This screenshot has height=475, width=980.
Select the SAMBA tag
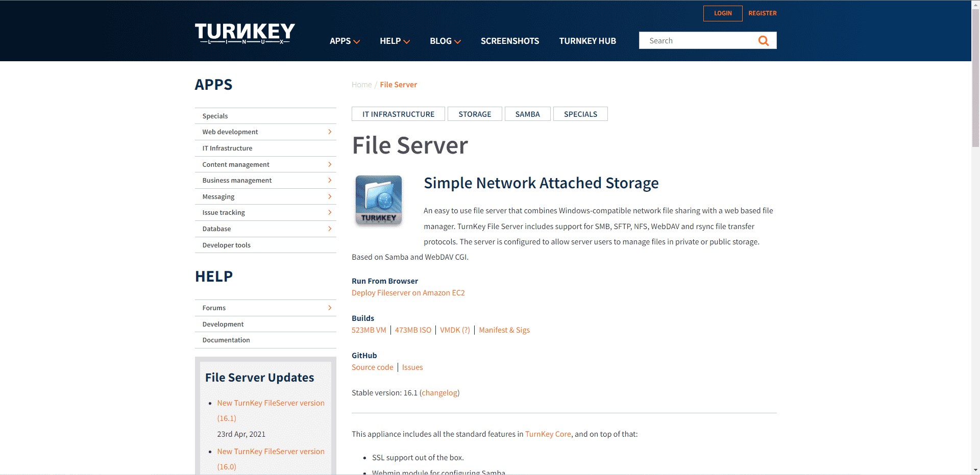[x=527, y=114]
